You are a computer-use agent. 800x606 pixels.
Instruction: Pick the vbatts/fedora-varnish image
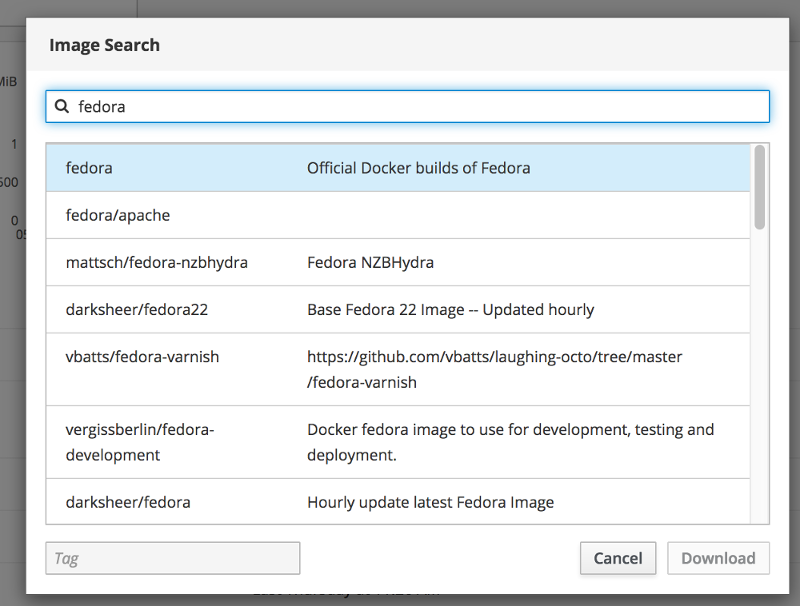398,369
